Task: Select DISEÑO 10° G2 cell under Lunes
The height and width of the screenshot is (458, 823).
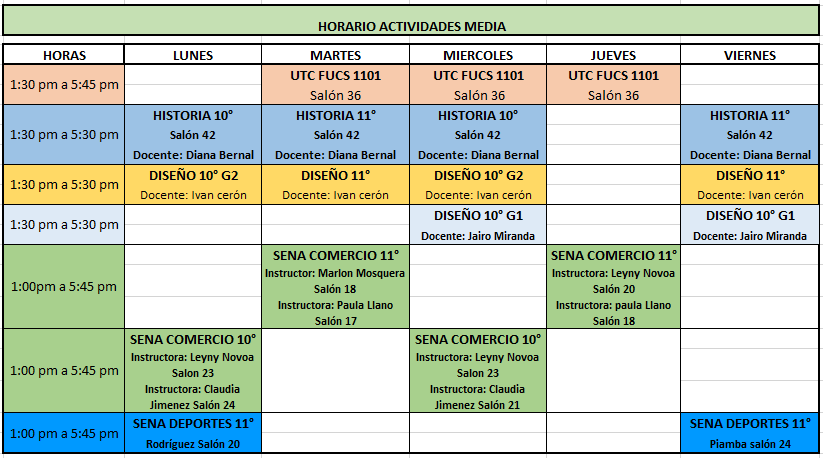Action: (x=193, y=175)
